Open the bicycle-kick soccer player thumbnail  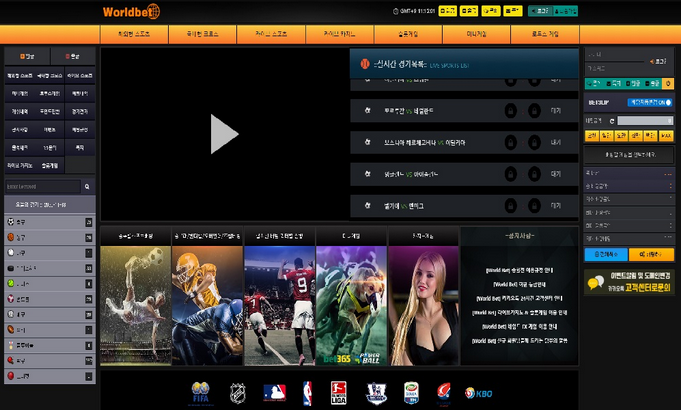coord(136,305)
